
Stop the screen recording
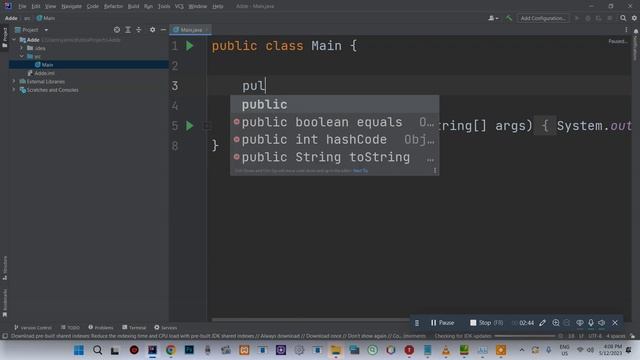[x=486, y=323]
